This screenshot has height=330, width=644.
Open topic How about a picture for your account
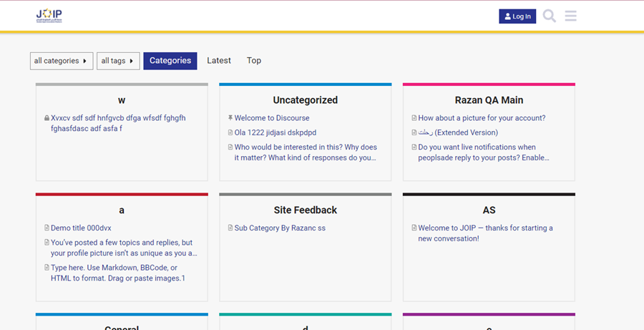(x=482, y=118)
